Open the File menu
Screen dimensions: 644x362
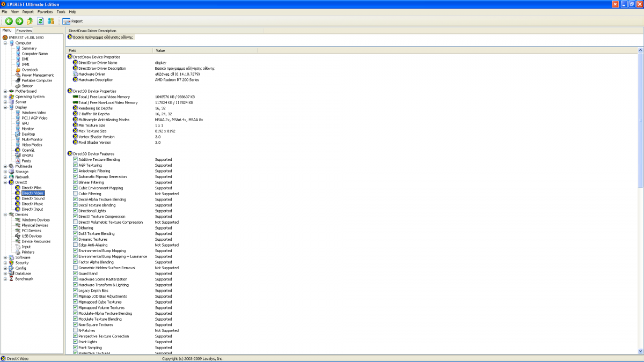(x=4, y=11)
